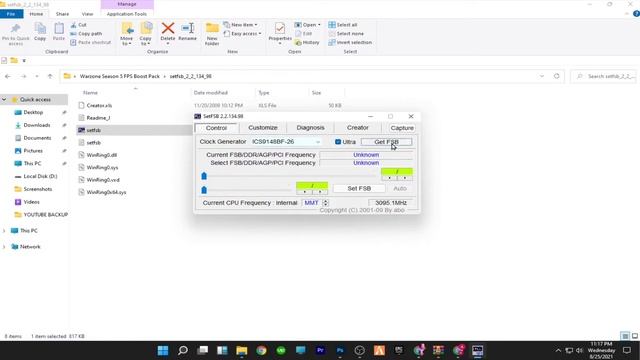640x360 pixels.
Task: Click the upper FSB slider thumb
Action: point(204,176)
